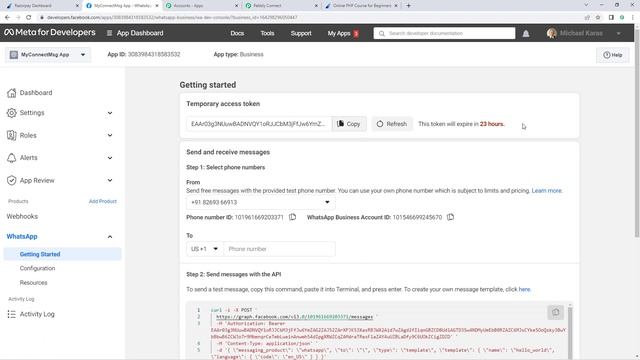Click the To phone number input field
This screenshot has height=360, width=640.
pyautogui.click(x=279, y=249)
